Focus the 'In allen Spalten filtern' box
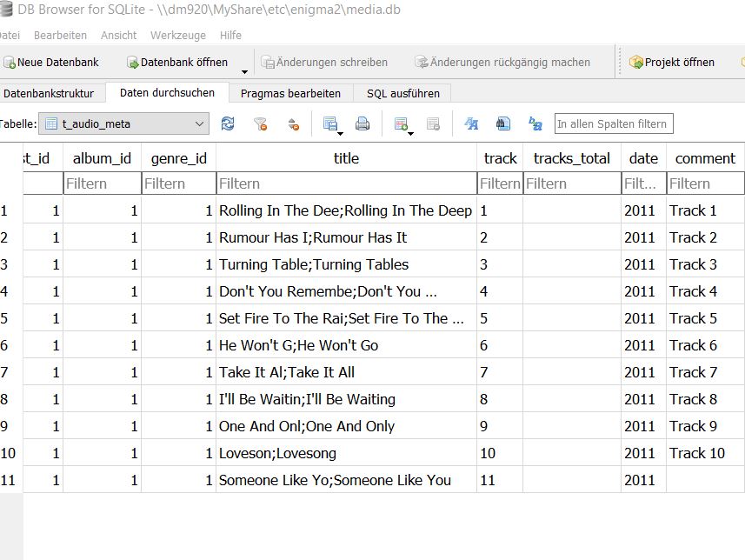 (613, 124)
